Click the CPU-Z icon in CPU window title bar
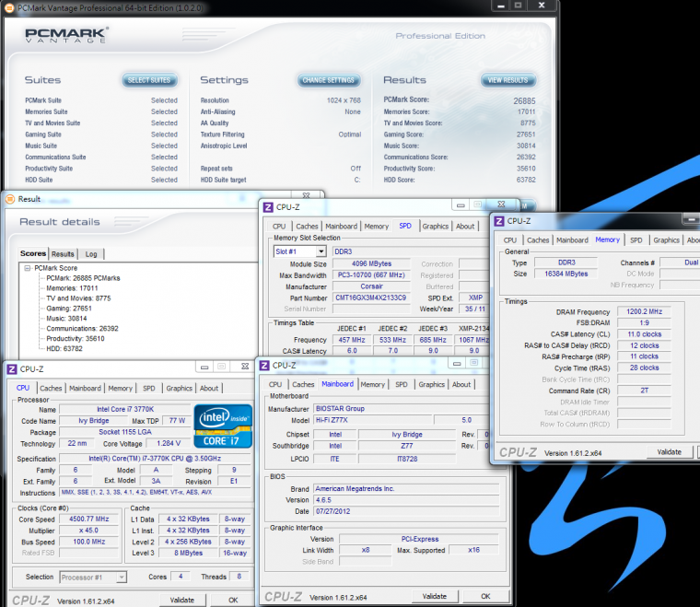Viewport: 700px width, 607px height. click(11, 369)
